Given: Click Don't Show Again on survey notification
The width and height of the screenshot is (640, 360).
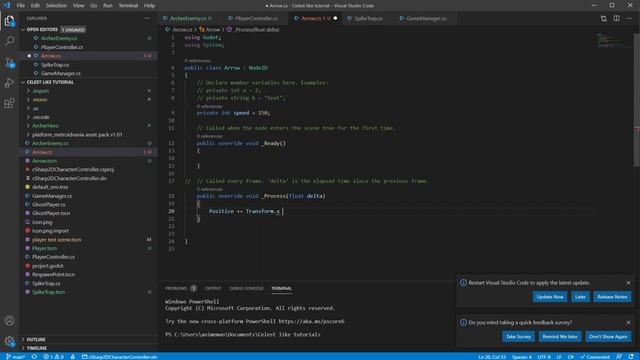Looking at the screenshot, I should pos(608,337).
